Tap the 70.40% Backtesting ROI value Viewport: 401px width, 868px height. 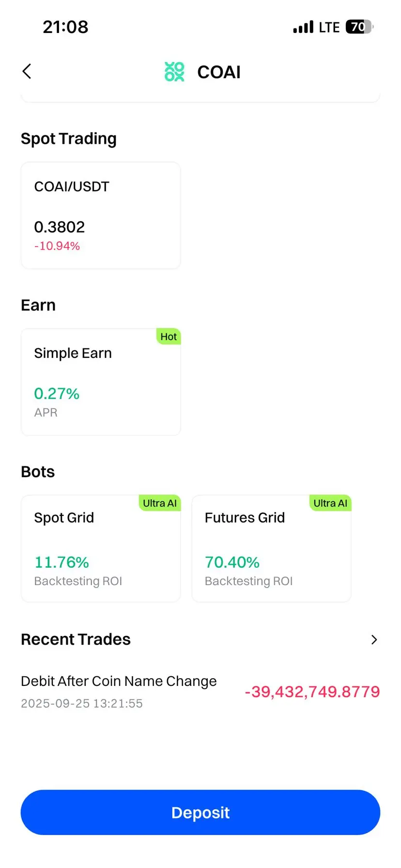point(232,562)
